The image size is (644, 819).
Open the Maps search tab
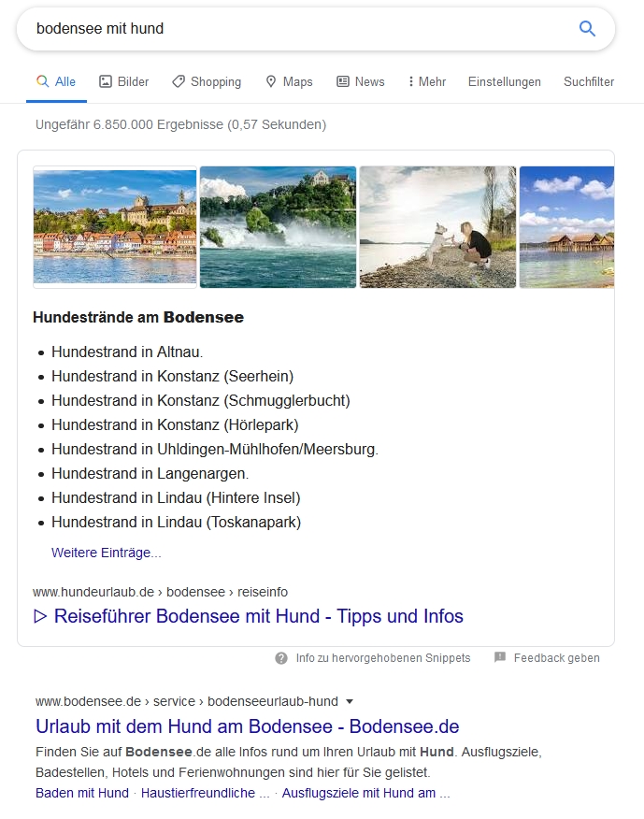tap(289, 82)
